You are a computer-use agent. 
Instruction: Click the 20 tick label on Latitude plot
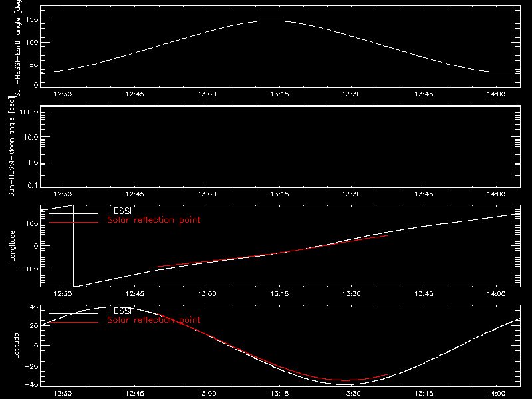click(x=34, y=326)
